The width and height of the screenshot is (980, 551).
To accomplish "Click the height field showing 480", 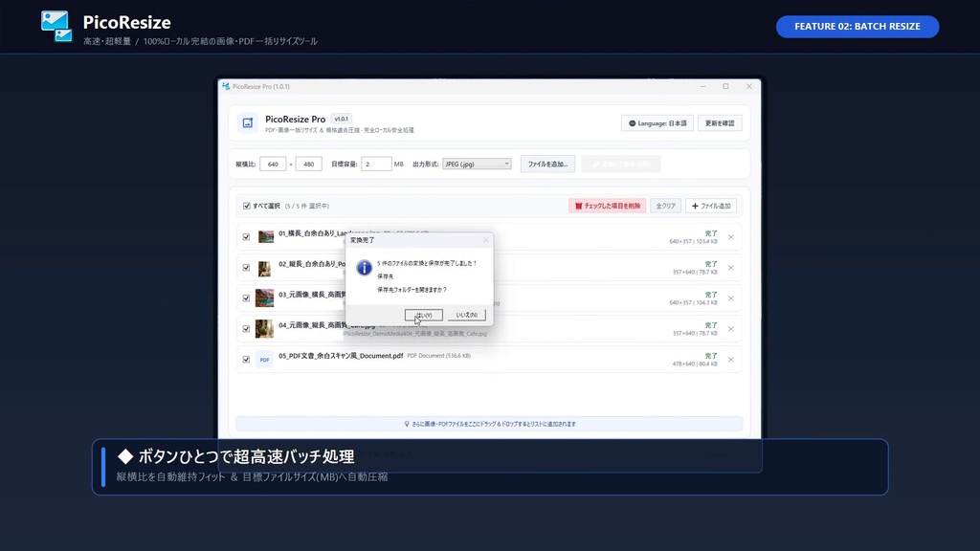I will coord(309,164).
